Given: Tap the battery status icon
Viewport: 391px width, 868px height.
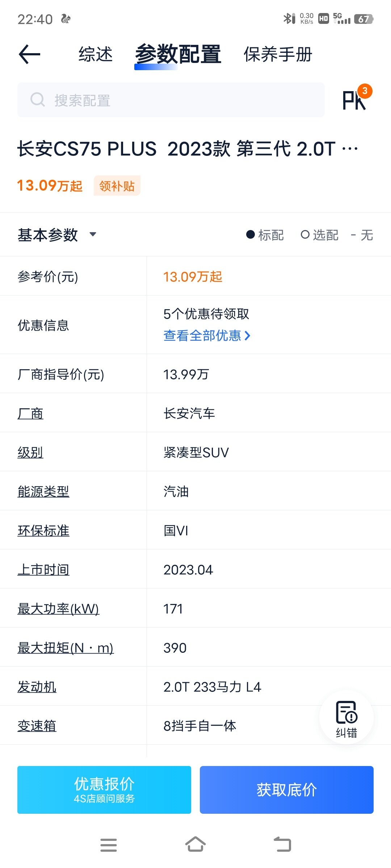Looking at the screenshot, I should coord(363,19).
